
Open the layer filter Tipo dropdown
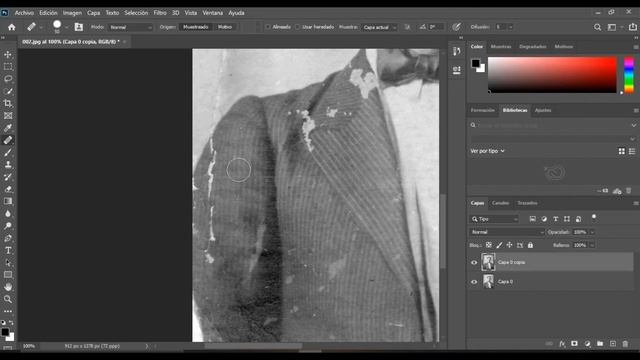(x=495, y=219)
